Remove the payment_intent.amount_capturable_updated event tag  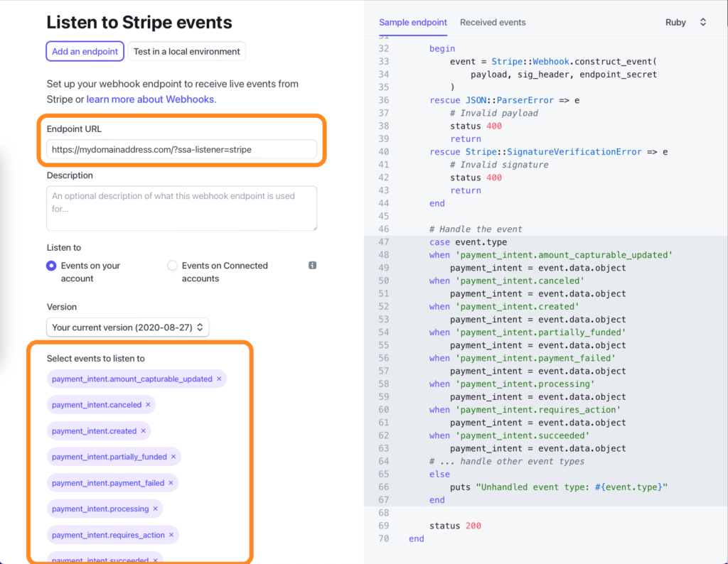coord(220,379)
